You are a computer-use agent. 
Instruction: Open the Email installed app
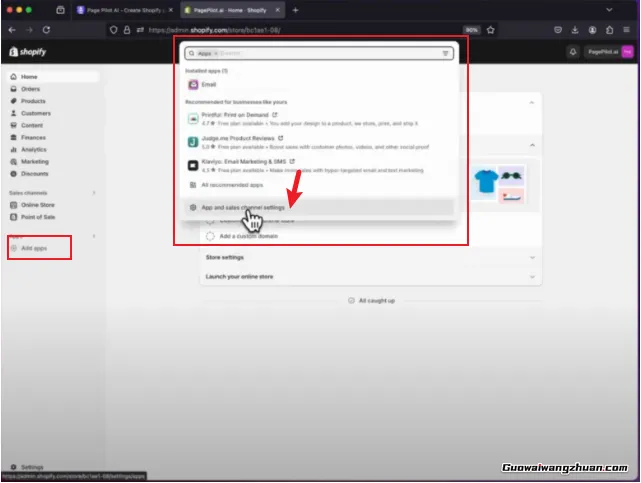208,85
